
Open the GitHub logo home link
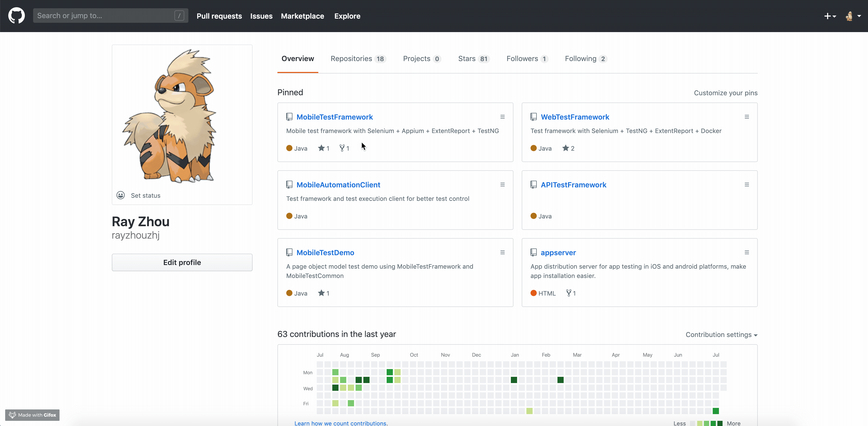(x=16, y=16)
